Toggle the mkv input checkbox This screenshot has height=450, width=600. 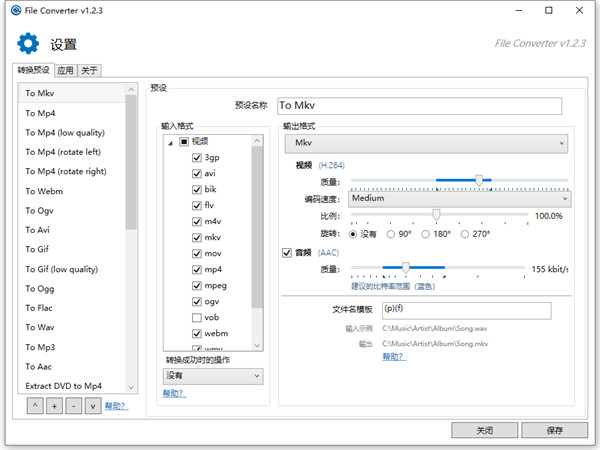point(197,238)
